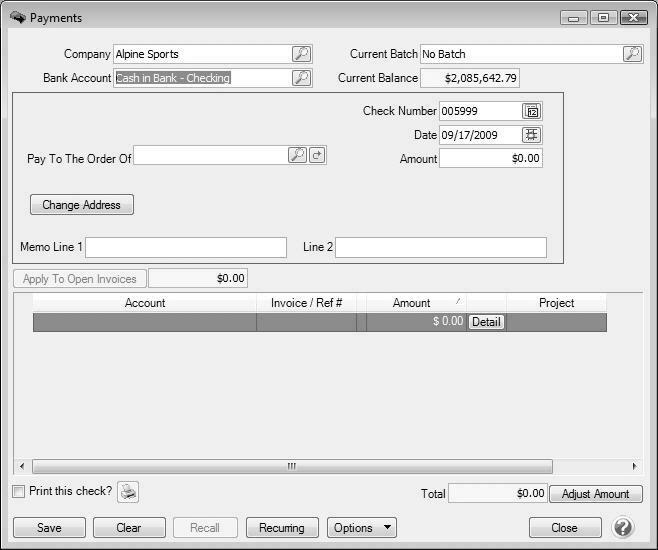This screenshot has width=658, height=550.
Task: Enable the Print this check checkbox
Action: tap(18, 492)
